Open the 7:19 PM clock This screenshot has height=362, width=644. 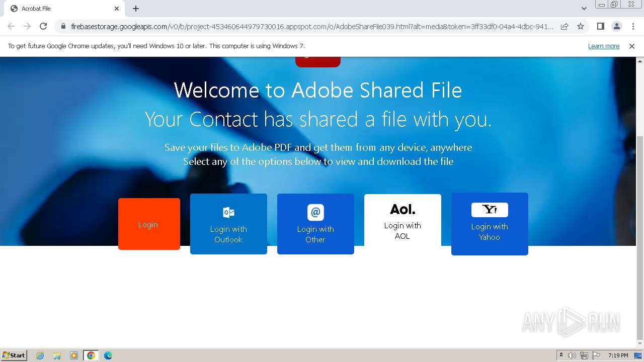618,355
